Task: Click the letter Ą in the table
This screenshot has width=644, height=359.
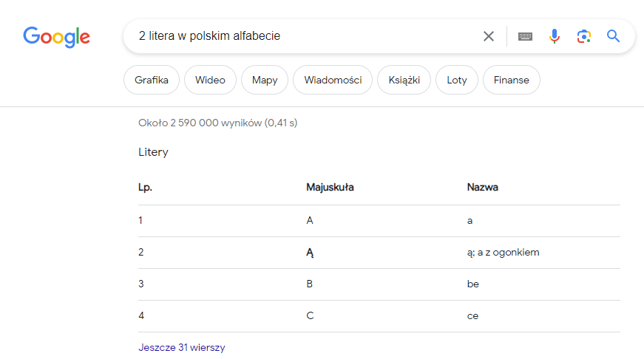Action: [x=311, y=253]
